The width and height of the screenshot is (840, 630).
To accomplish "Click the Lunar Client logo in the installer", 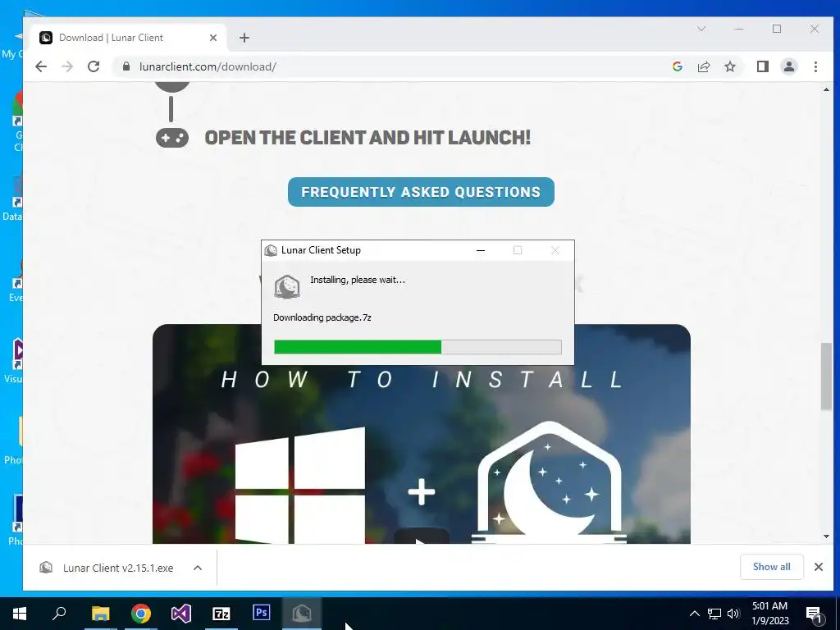I will [287, 286].
